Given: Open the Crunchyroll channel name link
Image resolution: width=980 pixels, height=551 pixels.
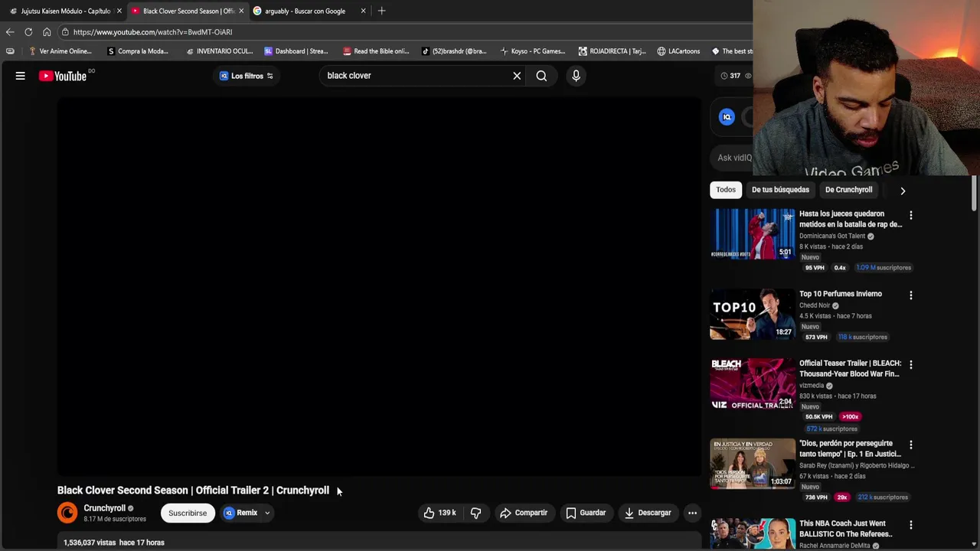Looking at the screenshot, I should point(104,508).
